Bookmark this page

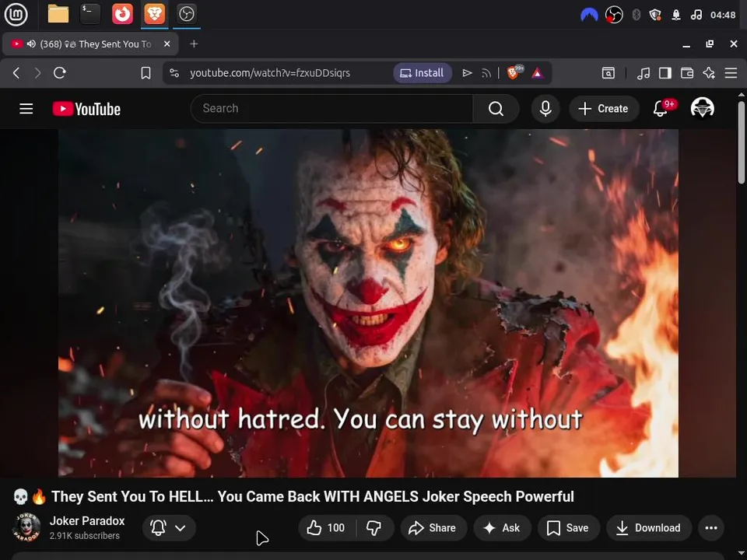pyautogui.click(x=146, y=73)
